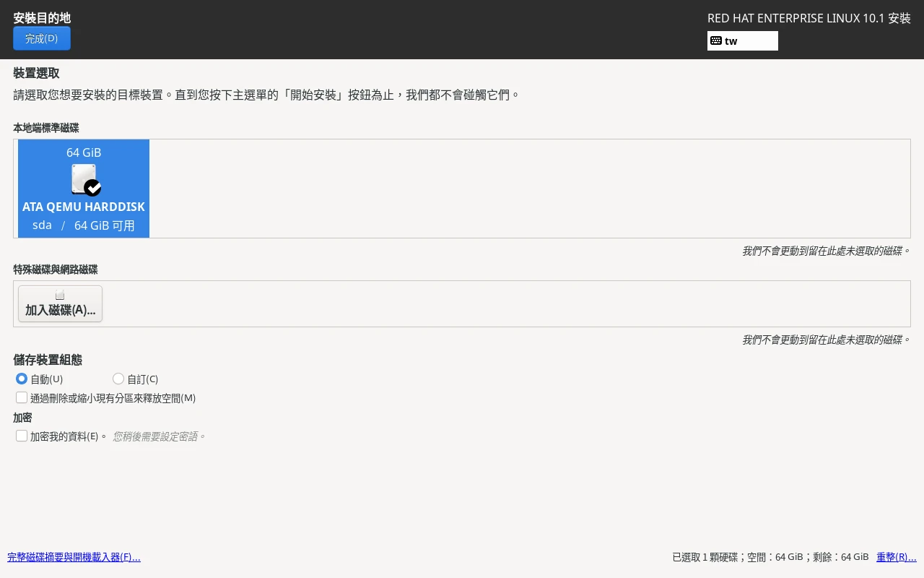The width and height of the screenshot is (924, 578).
Task: Open 完整磁碟摘要與開機載入器(F) link
Action: (74, 557)
